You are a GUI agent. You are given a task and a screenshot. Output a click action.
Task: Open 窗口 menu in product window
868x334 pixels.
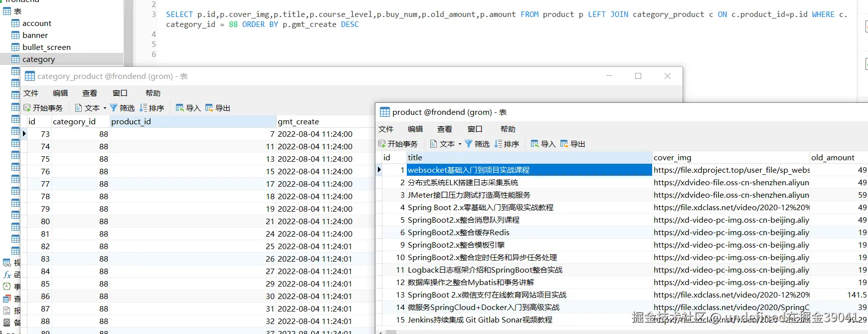[475, 129]
